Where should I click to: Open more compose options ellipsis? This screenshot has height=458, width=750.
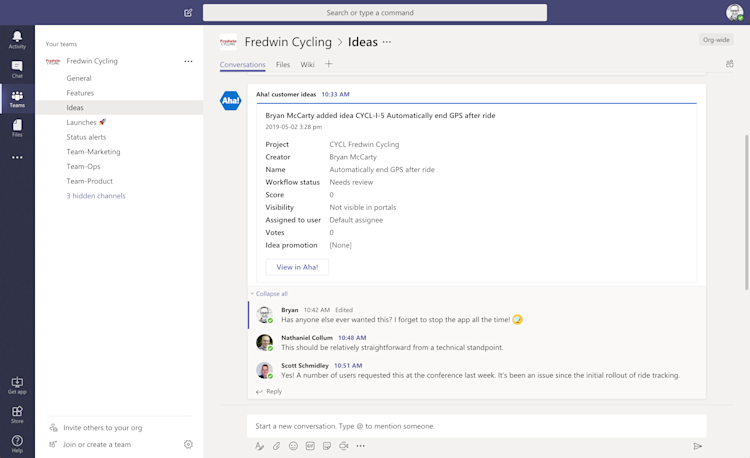[361, 446]
